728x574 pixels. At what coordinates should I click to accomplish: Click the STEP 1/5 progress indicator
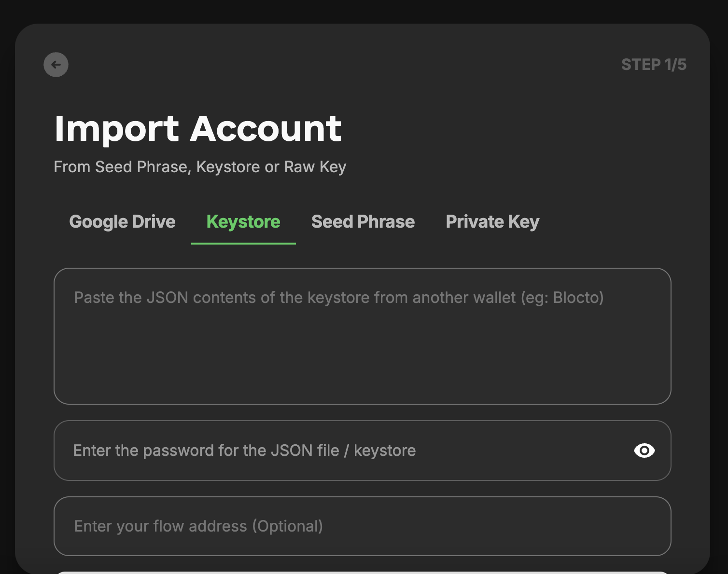click(x=654, y=65)
